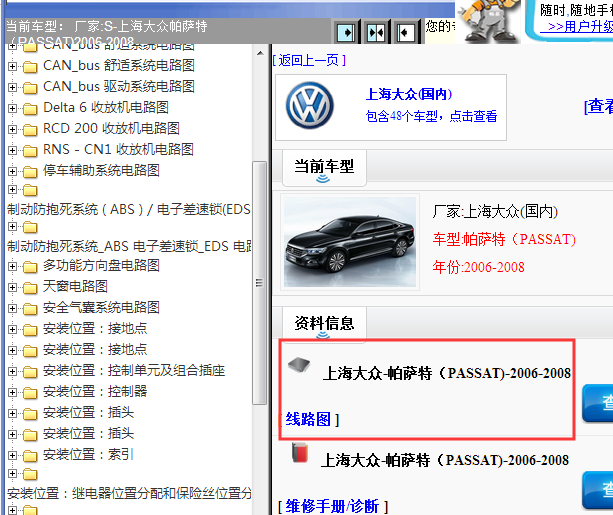Select 安全气囊系统电路图 tree item

pos(101,308)
